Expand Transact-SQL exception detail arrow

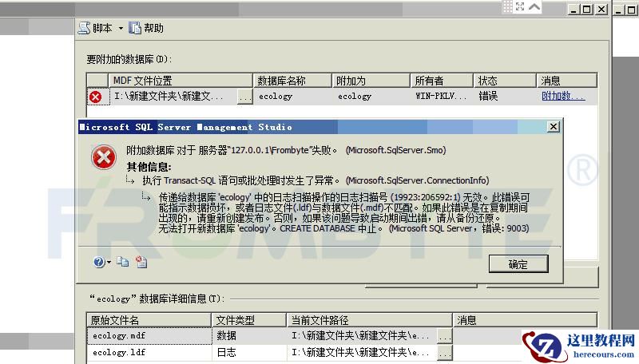[x=129, y=180]
